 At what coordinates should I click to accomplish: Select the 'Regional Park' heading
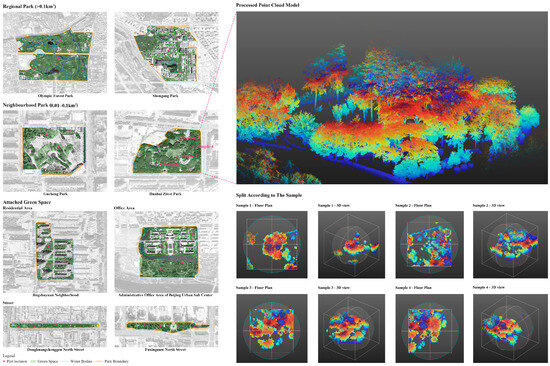tap(29, 6)
